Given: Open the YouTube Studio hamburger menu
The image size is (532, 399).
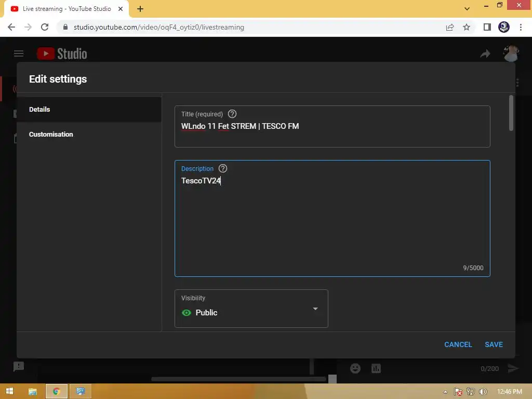Looking at the screenshot, I should 19,54.
